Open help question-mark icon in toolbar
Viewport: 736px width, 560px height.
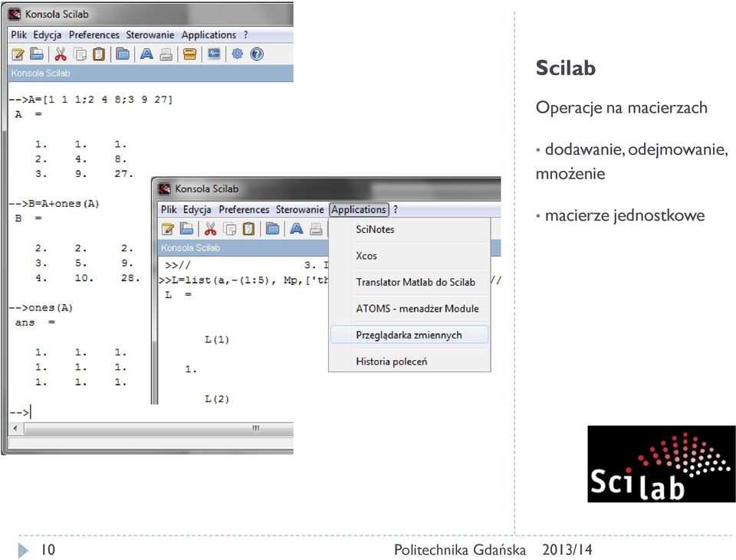pyautogui.click(x=257, y=54)
